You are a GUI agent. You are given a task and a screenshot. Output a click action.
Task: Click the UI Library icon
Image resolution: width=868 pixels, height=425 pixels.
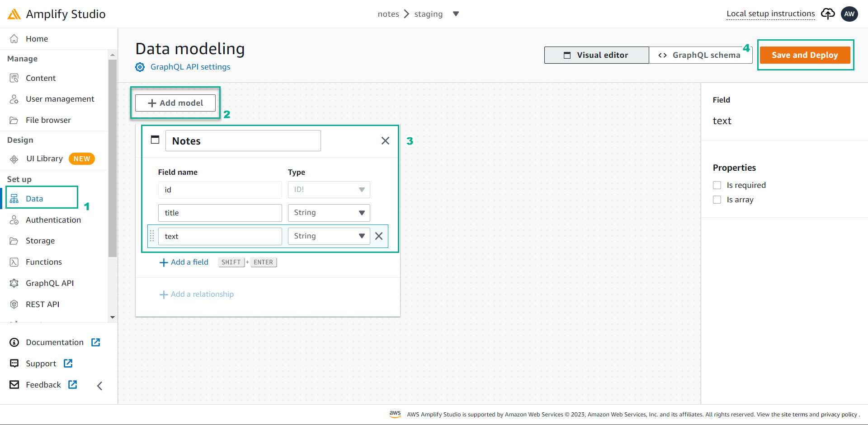pos(14,159)
